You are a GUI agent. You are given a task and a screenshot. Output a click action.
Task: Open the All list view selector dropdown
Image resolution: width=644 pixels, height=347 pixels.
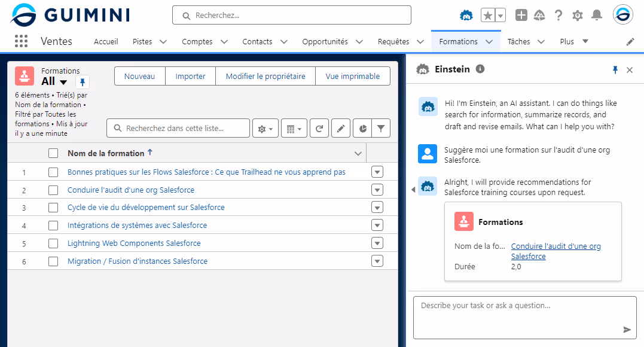63,82
